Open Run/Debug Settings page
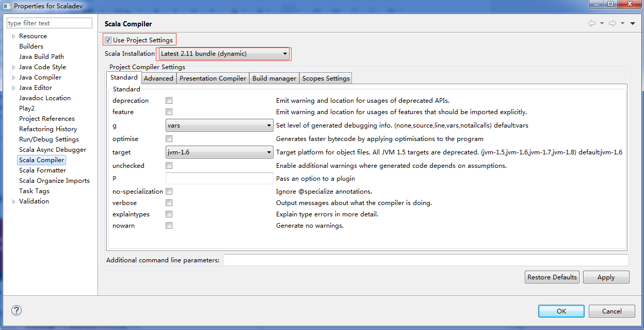 click(49, 139)
